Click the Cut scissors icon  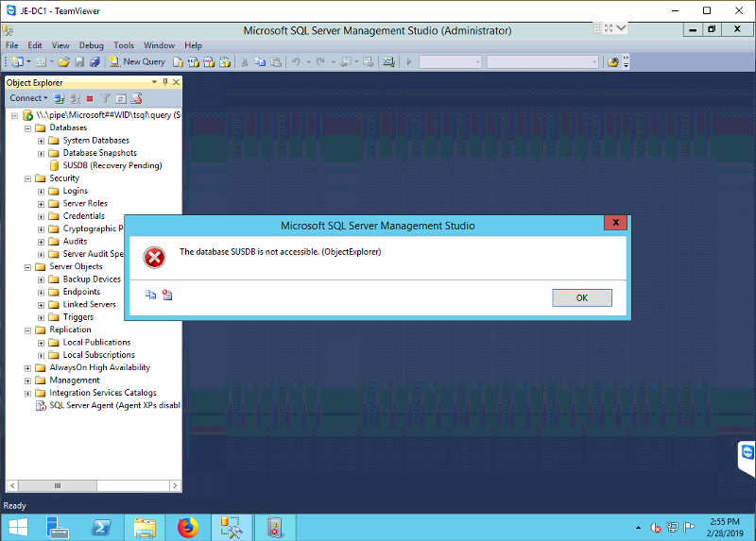tap(245, 61)
